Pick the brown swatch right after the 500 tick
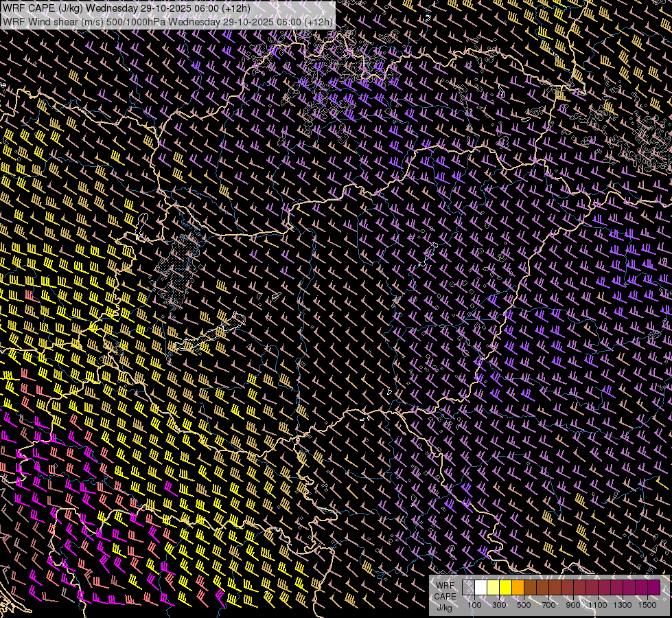 (530, 587)
